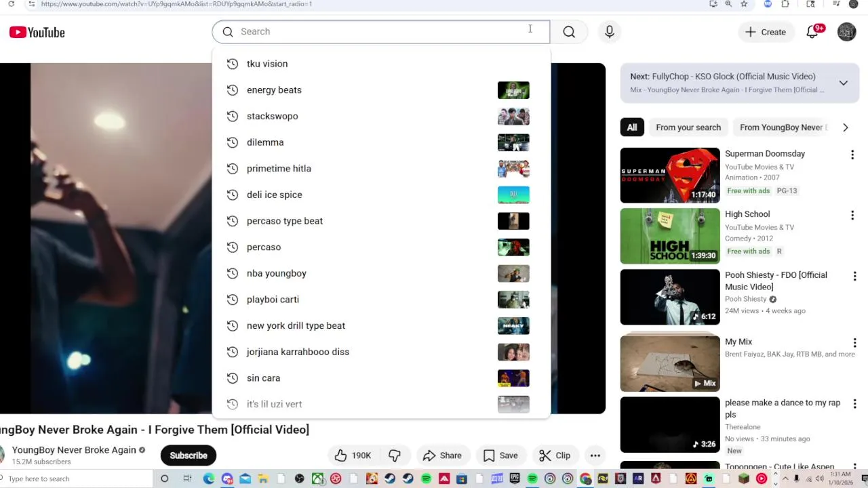Select the All filter chip
This screenshot has width=868, height=488.
[x=632, y=127]
